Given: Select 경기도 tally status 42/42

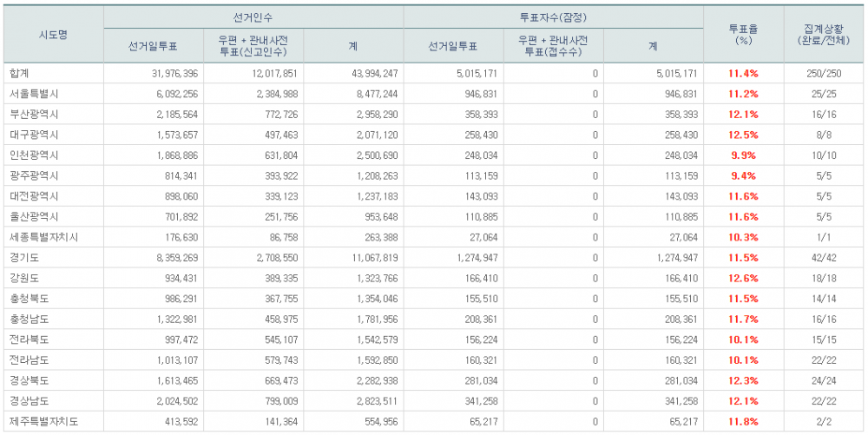Looking at the screenshot, I should [x=824, y=258].
